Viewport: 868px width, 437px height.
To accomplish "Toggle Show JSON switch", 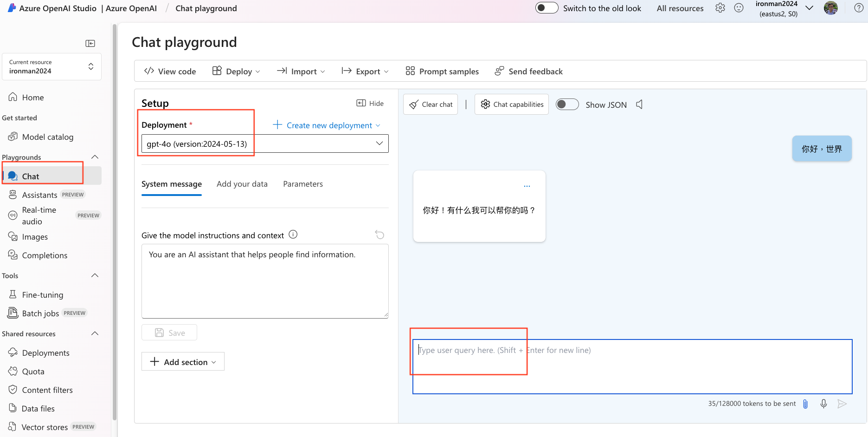I will point(567,104).
